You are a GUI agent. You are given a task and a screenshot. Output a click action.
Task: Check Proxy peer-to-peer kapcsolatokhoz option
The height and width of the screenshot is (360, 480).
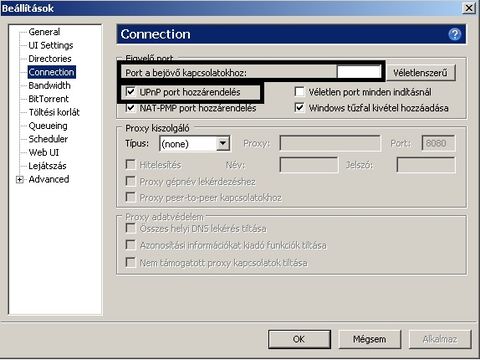pyautogui.click(x=130, y=197)
